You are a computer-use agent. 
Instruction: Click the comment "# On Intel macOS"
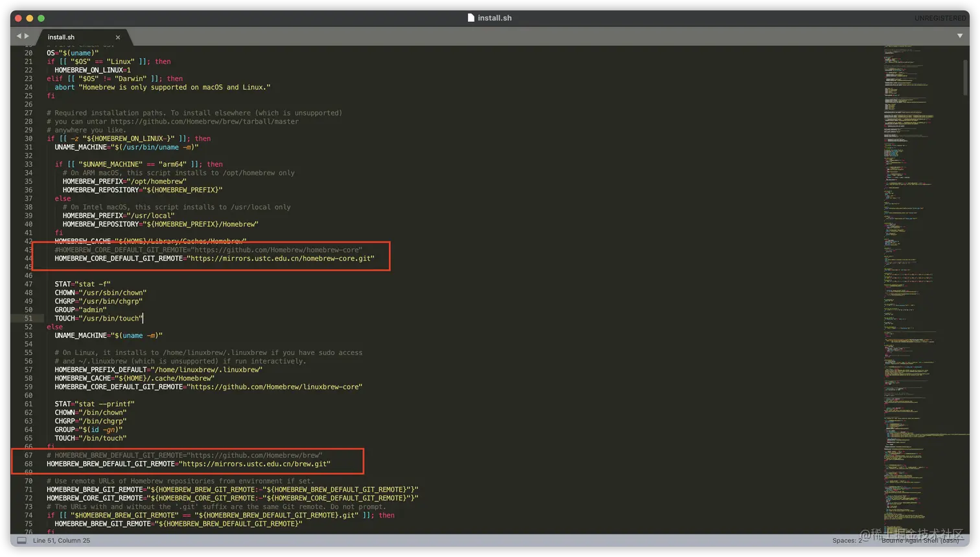coord(177,207)
